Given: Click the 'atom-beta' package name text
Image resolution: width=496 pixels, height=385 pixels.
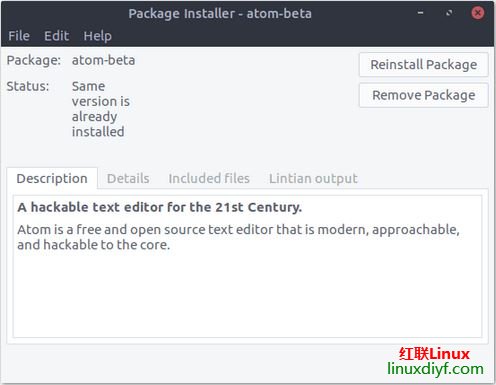Looking at the screenshot, I should pyautogui.click(x=103, y=60).
